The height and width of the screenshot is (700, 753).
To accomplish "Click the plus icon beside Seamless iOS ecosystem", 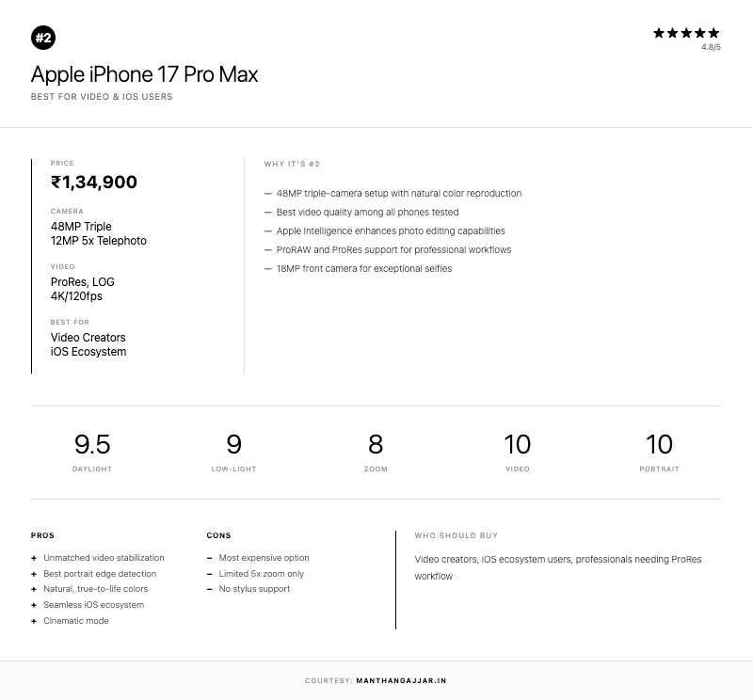I will tap(34, 605).
